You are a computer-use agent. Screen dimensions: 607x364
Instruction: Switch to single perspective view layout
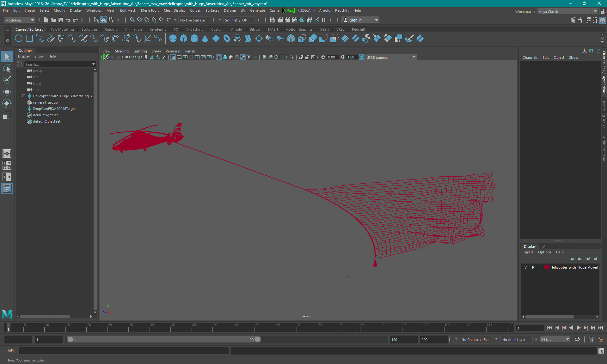point(7,154)
